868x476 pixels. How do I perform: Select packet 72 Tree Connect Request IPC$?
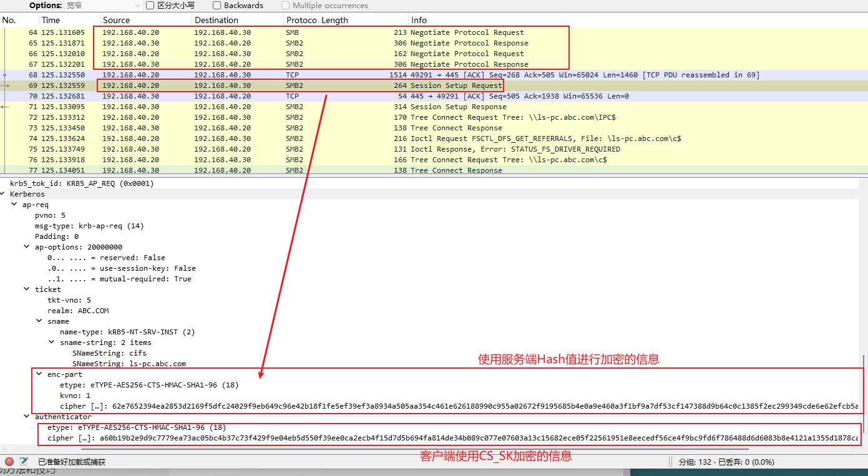434,117
